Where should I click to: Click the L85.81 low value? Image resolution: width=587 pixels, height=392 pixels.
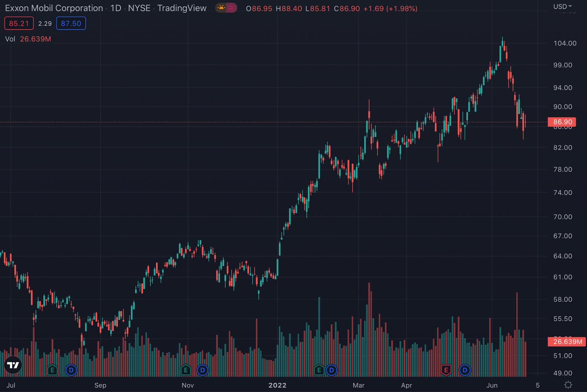click(x=318, y=8)
